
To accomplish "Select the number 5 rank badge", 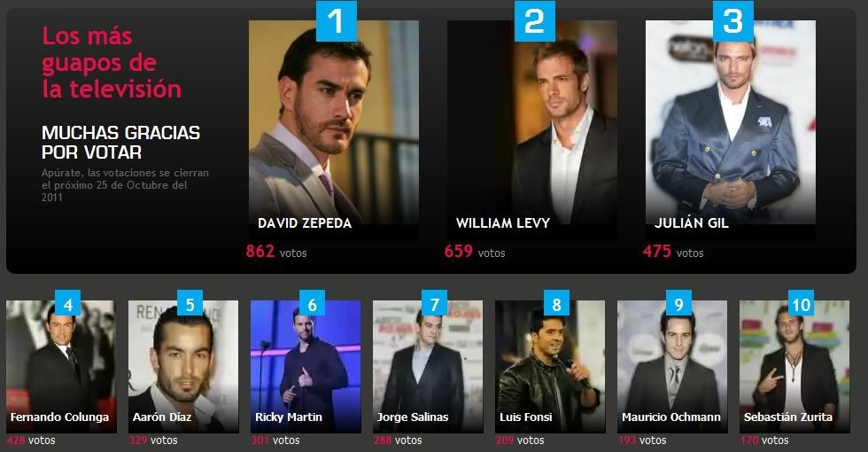I will pos(190,302).
